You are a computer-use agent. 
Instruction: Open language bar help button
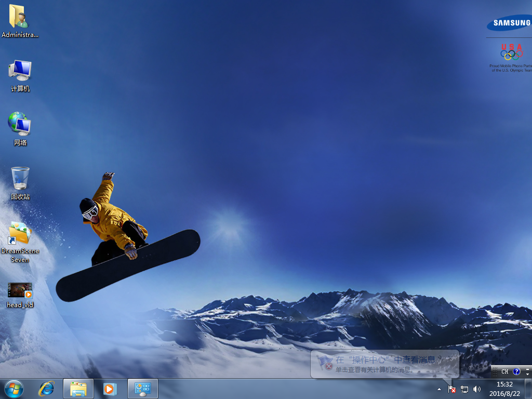516,371
